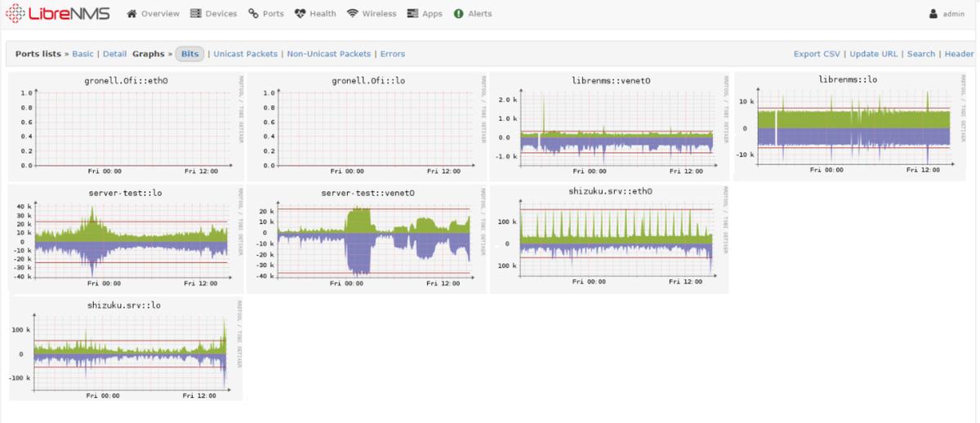The image size is (980, 423).
Task: Open the Ports link icon menu
Action: click(266, 14)
